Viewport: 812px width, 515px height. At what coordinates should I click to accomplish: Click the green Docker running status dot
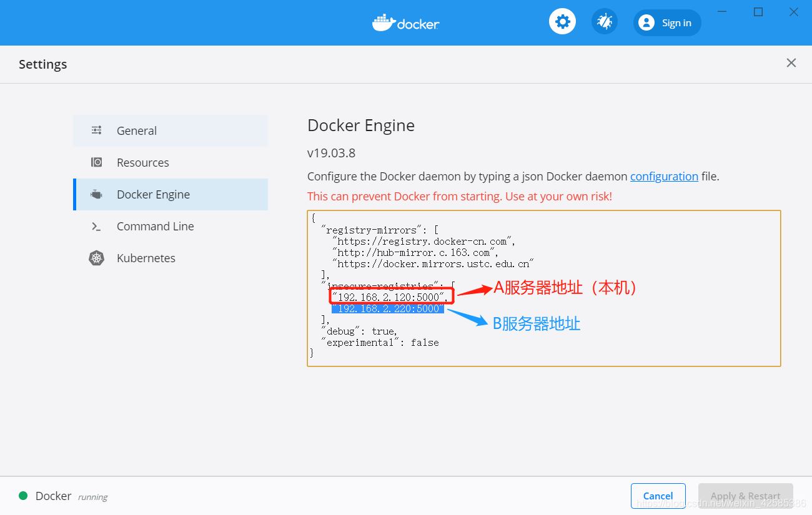point(23,496)
